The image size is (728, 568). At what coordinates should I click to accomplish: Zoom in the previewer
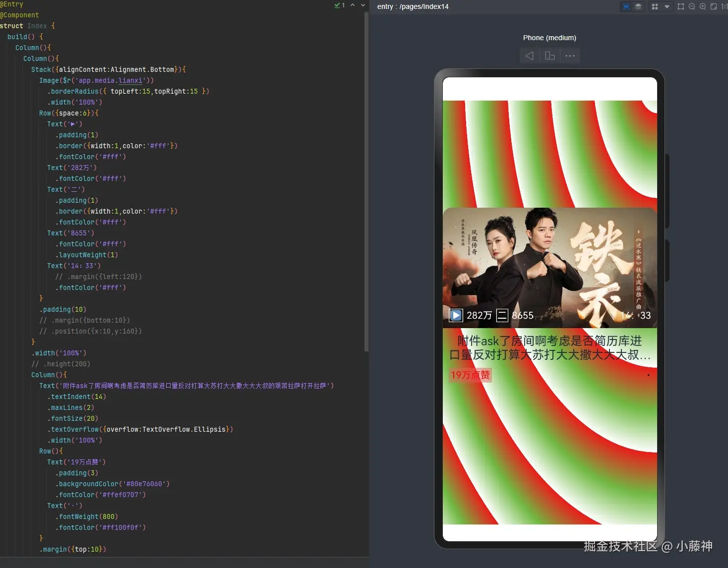(703, 6)
